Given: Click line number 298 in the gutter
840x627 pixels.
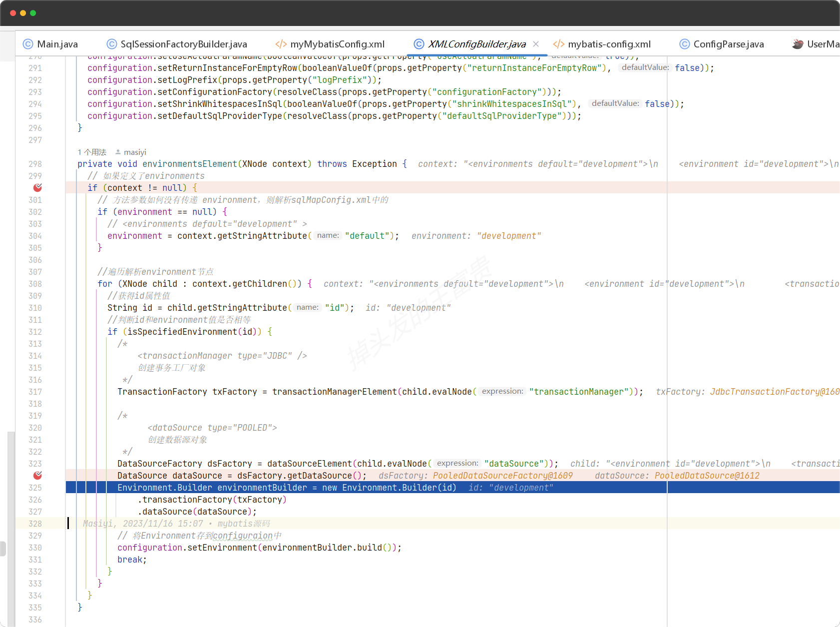Looking at the screenshot, I should [35, 164].
